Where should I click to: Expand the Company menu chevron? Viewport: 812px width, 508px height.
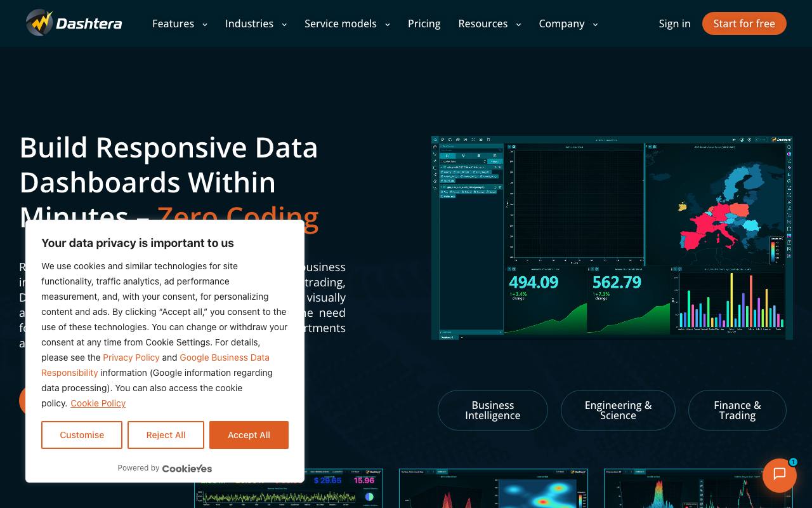(x=595, y=24)
